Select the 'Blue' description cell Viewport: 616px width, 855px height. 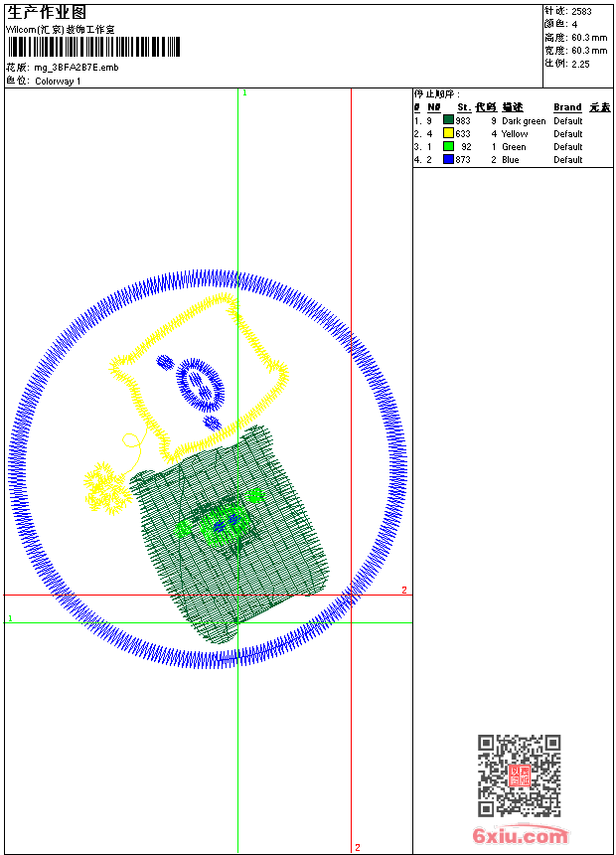(511, 160)
